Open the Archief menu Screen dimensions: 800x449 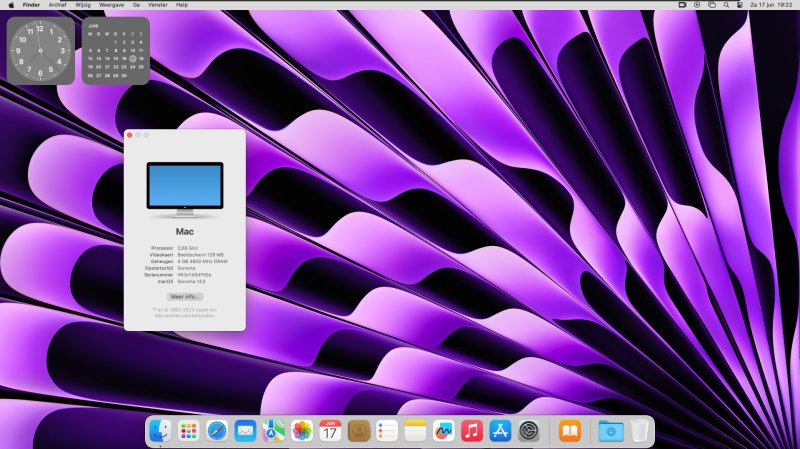coord(58,5)
